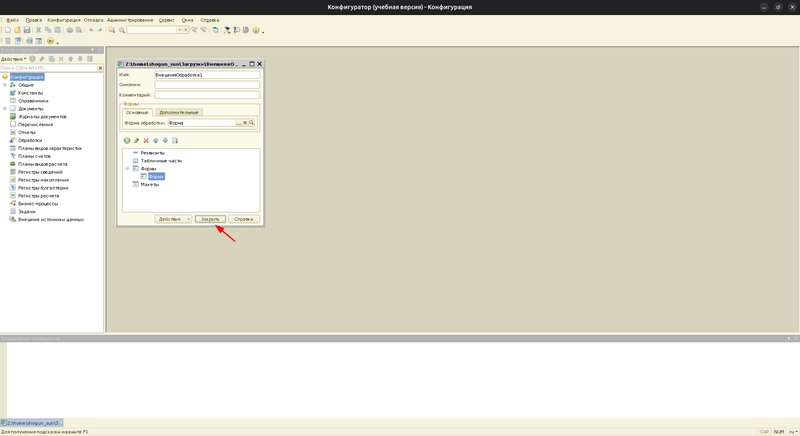Clear the configuration tree search field
Screen dimensions: 800x436
tap(100, 68)
